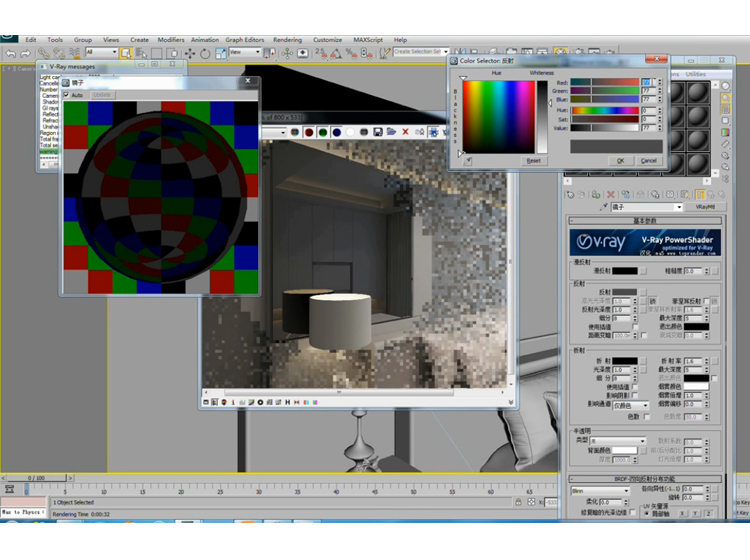Collapse the BRDF rollout header
The height and width of the screenshot is (560, 750).
(645, 479)
